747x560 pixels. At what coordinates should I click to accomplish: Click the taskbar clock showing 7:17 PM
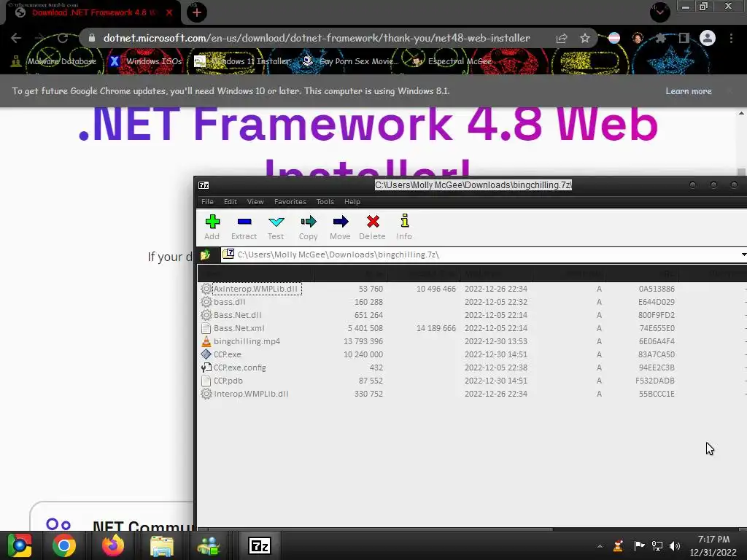[x=713, y=545]
